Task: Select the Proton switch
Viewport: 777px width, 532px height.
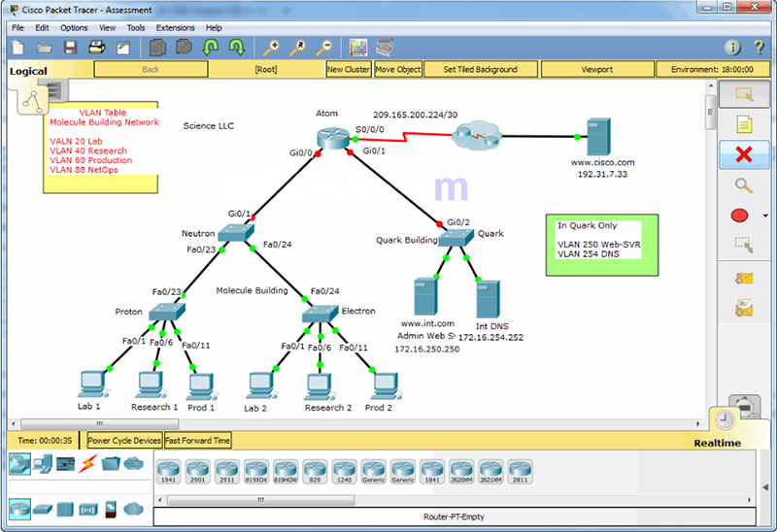Action: 167,312
